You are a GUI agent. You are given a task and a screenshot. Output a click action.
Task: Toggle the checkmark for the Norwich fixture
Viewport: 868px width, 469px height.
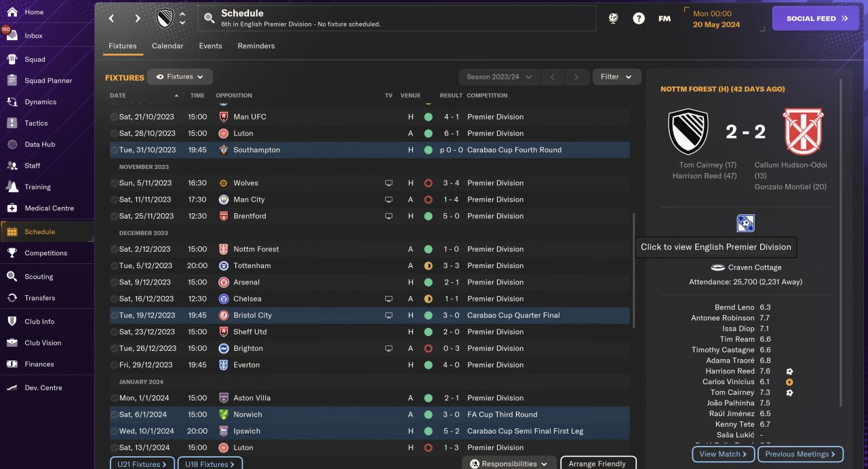[114, 415]
